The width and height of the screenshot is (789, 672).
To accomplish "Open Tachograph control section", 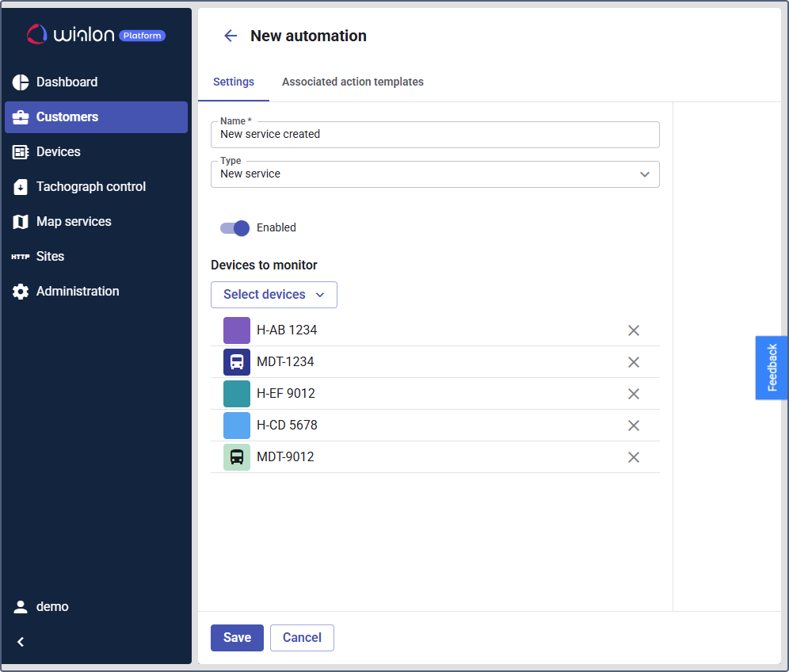I will (x=90, y=187).
